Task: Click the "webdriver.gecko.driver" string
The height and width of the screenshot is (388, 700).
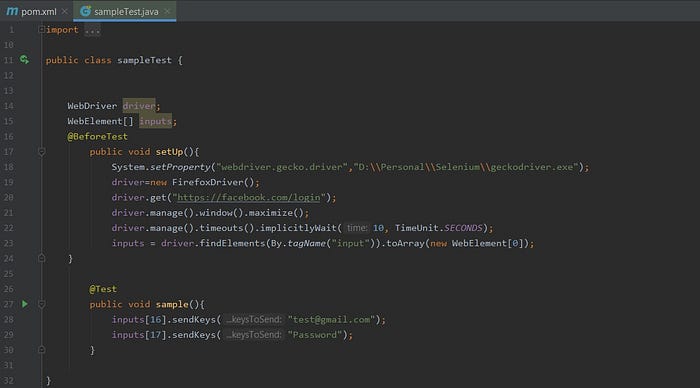Action: coord(282,167)
